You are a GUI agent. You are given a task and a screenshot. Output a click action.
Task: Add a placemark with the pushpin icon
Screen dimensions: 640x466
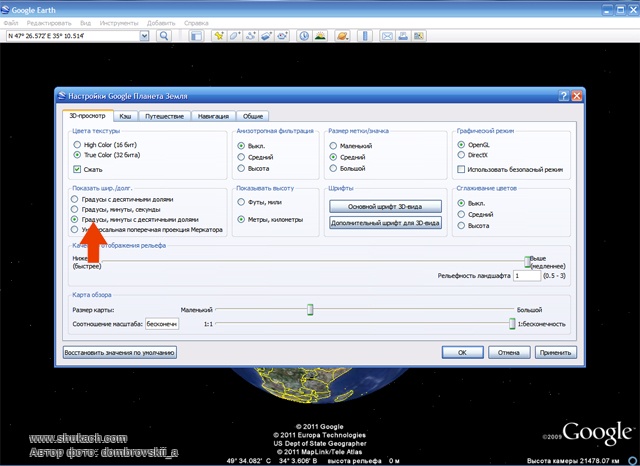(219, 36)
